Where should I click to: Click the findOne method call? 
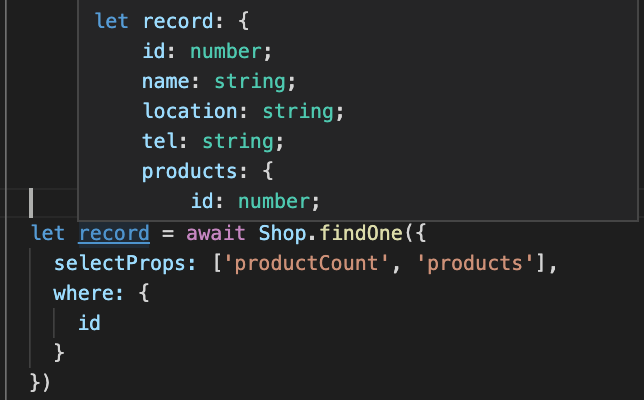tap(361, 234)
